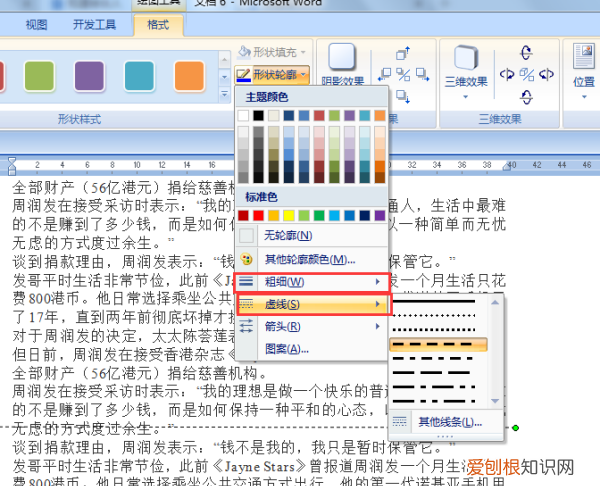Image resolution: width=600 pixels, height=486 pixels.
Task: Tilt 3-D shape right icon
Action: point(546,74)
